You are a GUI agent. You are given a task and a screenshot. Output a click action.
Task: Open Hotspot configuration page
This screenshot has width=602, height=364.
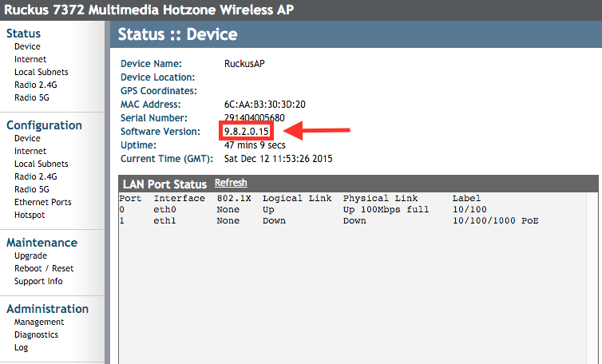click(30, 215)
